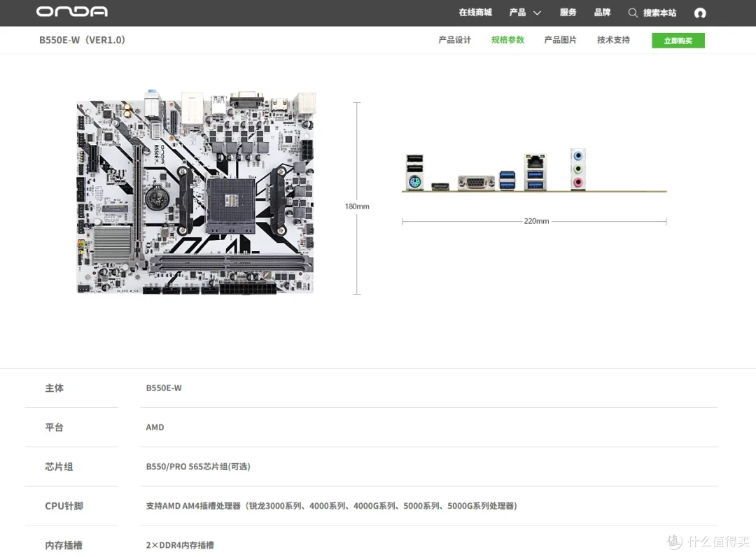
Task: Click the green 立即购买 button
Action: 678,41
